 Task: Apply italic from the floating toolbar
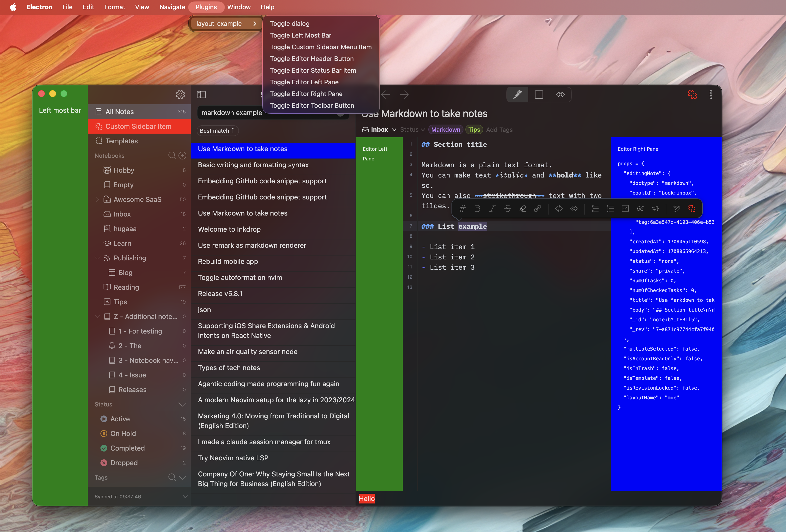[492, 209]
